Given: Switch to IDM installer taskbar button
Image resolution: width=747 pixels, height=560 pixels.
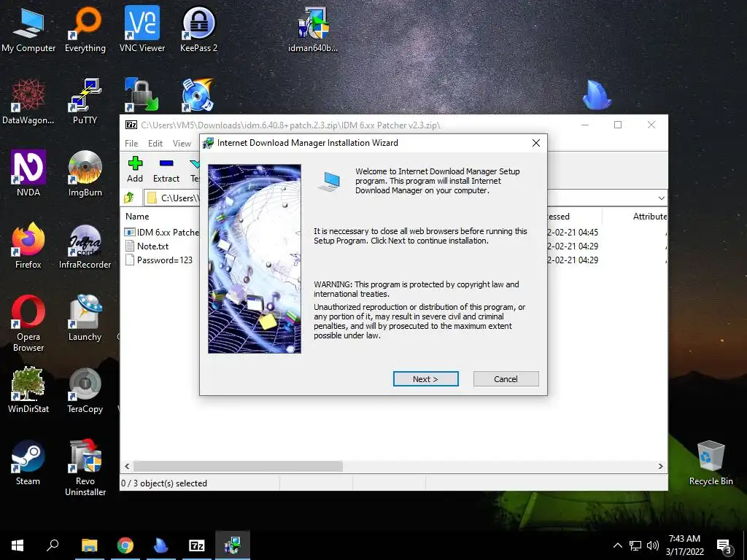Looking at the screenshot, I should click(x=233, y=545).
